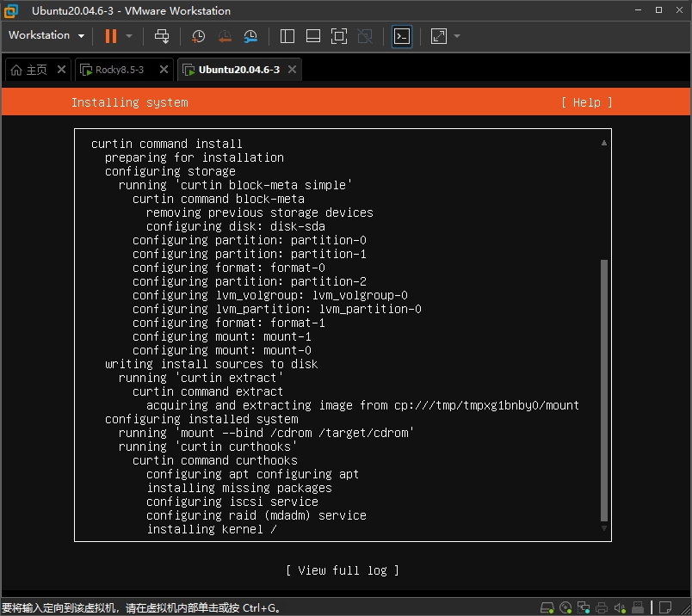Screen dimensions: 692x616
Task: Click the VMware Workstation title bar logo
Action: point(11,11)
